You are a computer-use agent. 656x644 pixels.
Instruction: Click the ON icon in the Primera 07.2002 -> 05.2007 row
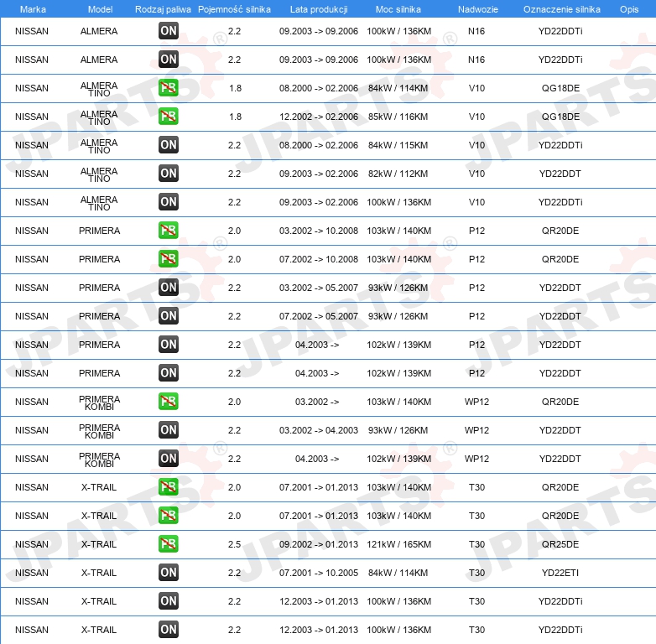pos(168,316)
